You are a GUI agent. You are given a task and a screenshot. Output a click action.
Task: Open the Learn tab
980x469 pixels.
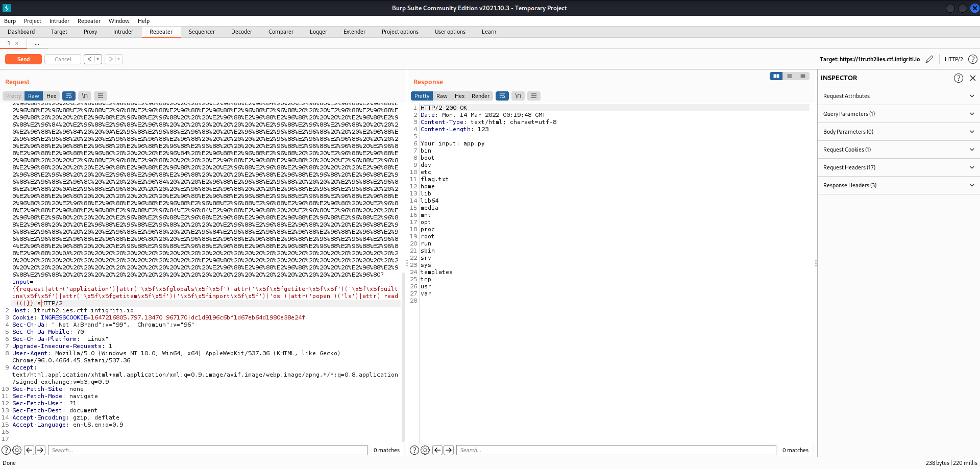(489, 32)
